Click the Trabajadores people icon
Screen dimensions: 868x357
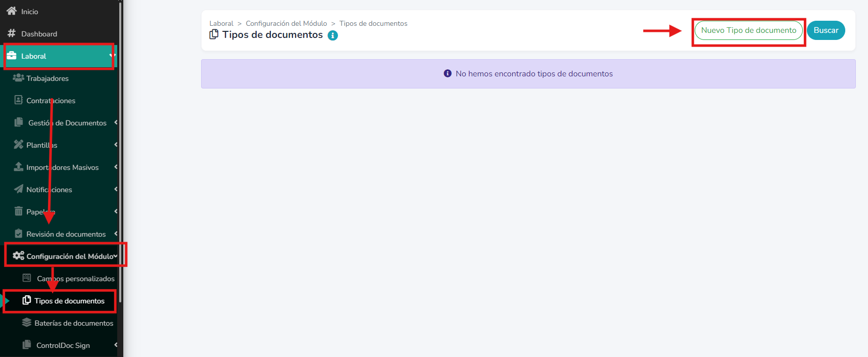19,78
